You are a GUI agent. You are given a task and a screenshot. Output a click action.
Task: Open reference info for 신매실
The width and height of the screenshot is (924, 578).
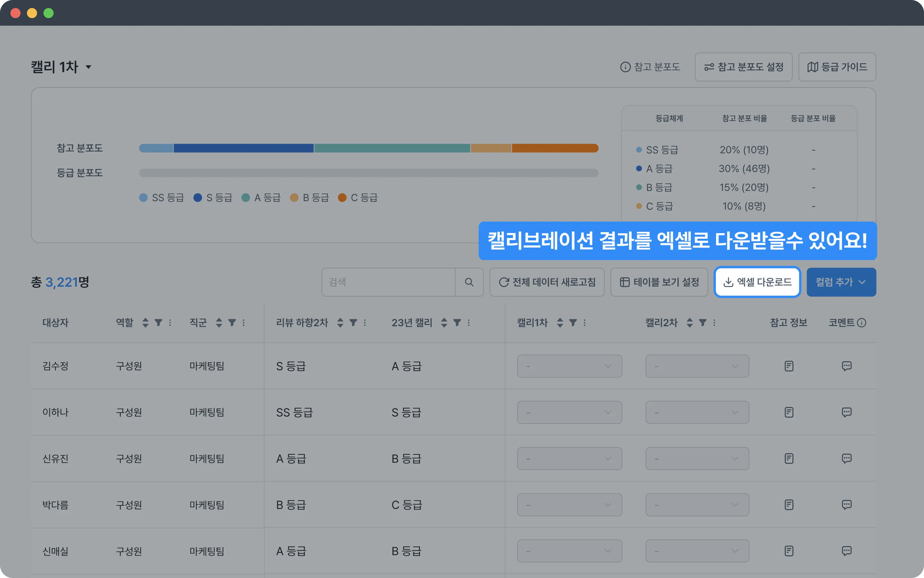tap(789, 551)
